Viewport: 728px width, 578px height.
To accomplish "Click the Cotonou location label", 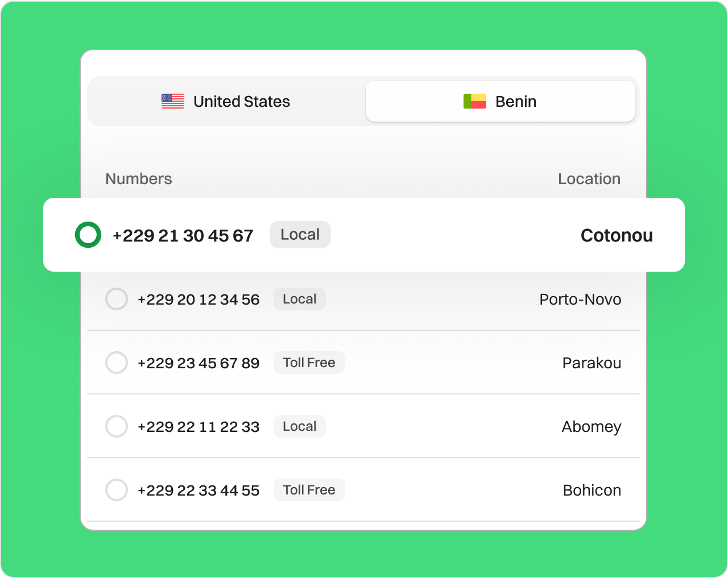I will (x=616, y=235).
